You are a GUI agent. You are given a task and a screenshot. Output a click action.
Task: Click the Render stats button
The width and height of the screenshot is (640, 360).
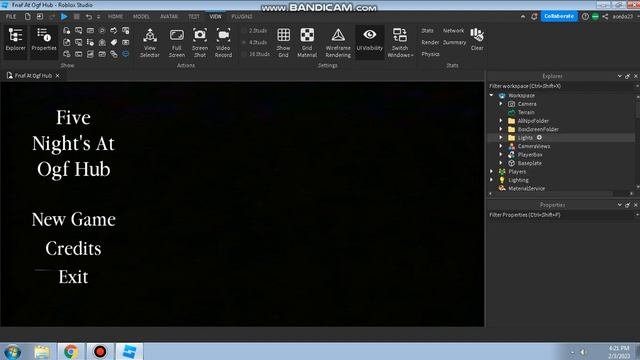pos(430,42)
